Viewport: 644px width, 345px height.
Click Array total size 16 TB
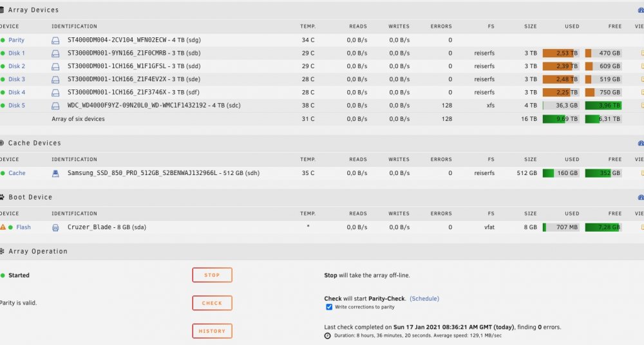[x=529, y=119]
